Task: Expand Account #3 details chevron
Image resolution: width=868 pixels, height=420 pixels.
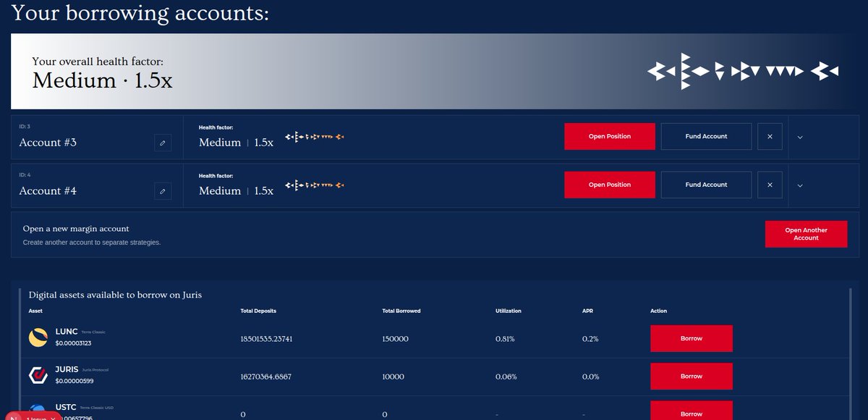Action: (800, 137)
